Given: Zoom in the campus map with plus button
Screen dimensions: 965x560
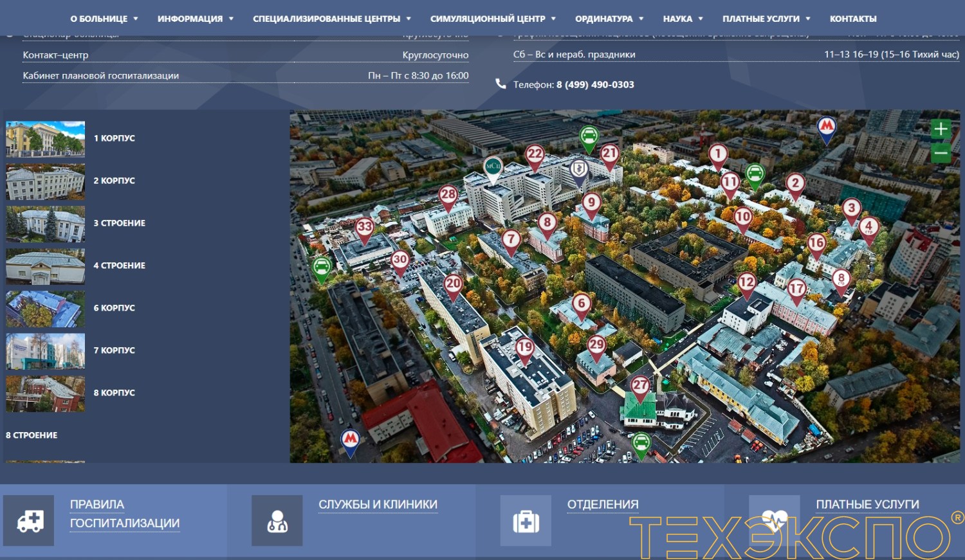Looking at the screenshot, I should pyautogui.click(x=941, y=129).
